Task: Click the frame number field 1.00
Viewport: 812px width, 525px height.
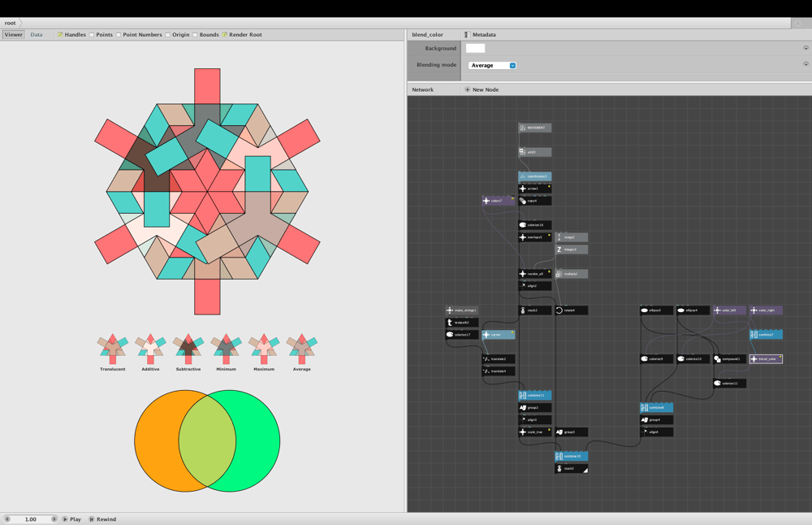Action: pyautogui.click(x=31, y=518)
